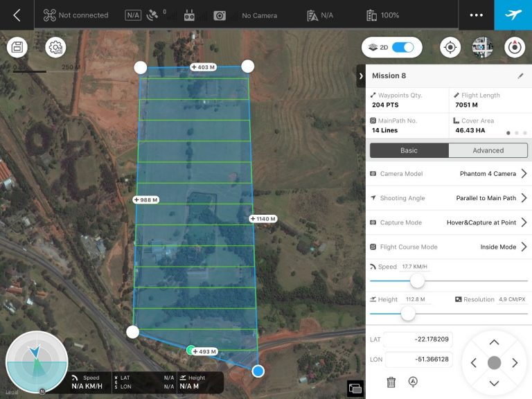Screen dimensions: 532x399
Task: Click the Height slider handle
Action: pyautogui.click(x=408, y=314)
